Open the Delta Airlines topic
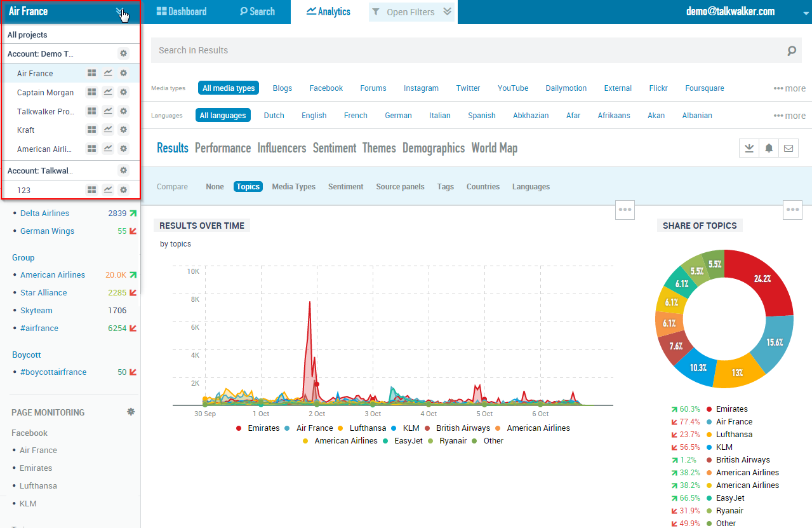Viewport: 812px width, 528px height. (x=44, y=213)
